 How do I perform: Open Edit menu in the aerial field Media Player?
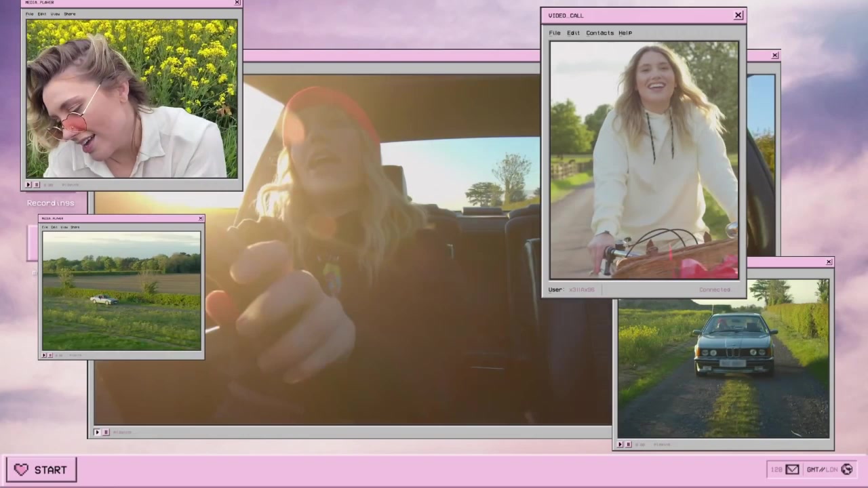click(54, 227)
